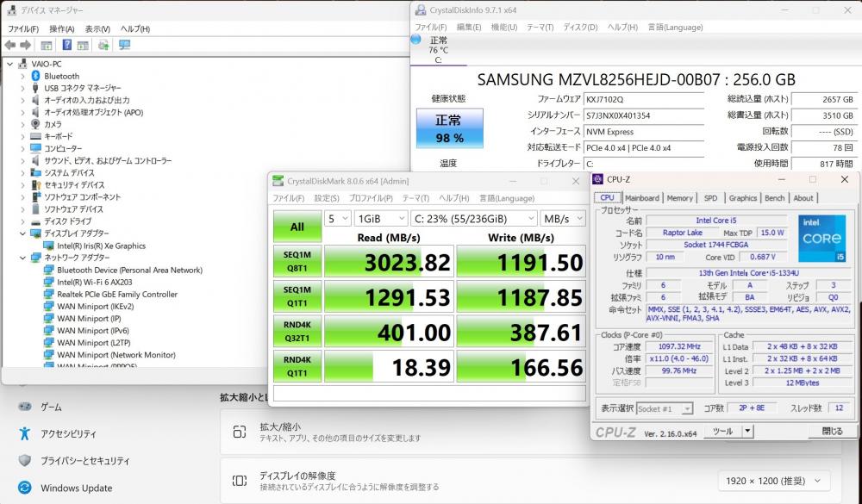Screen dimensions: 862x504
Task: Open the アクセシビリティ settings page
Action: click(x=68, y=433)
